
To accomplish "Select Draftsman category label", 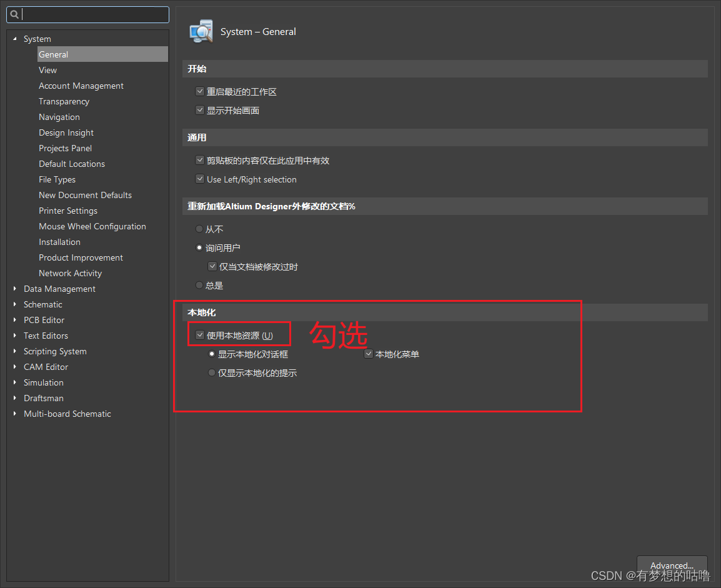I will (x=44, y=398).
